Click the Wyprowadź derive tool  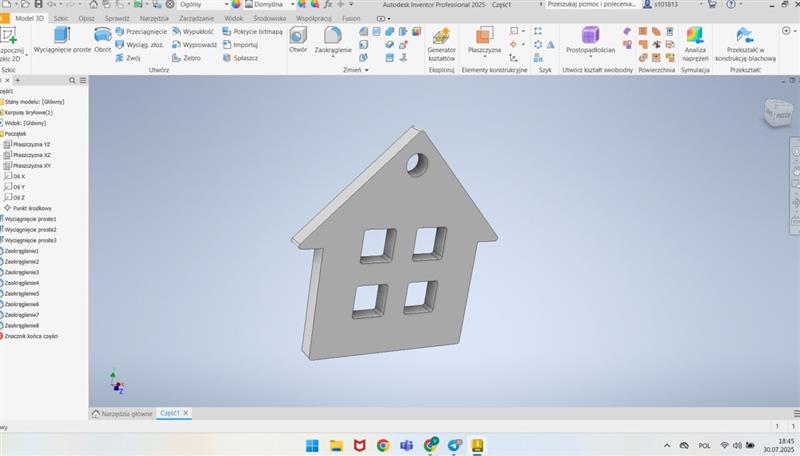(x=195, y=45)
